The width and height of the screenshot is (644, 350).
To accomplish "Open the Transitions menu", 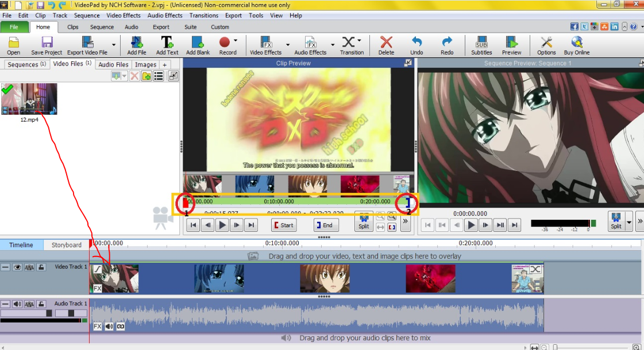I will [x=204, y=15].
